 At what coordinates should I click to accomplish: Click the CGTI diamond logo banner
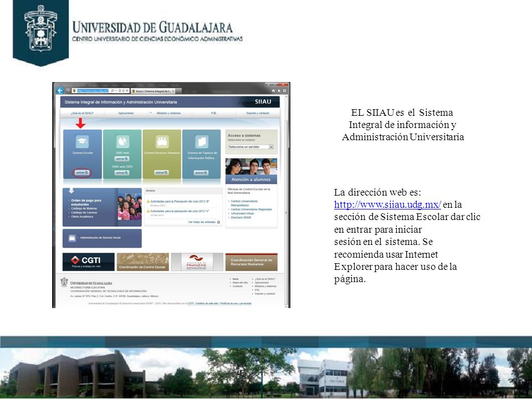click(88, 262)
